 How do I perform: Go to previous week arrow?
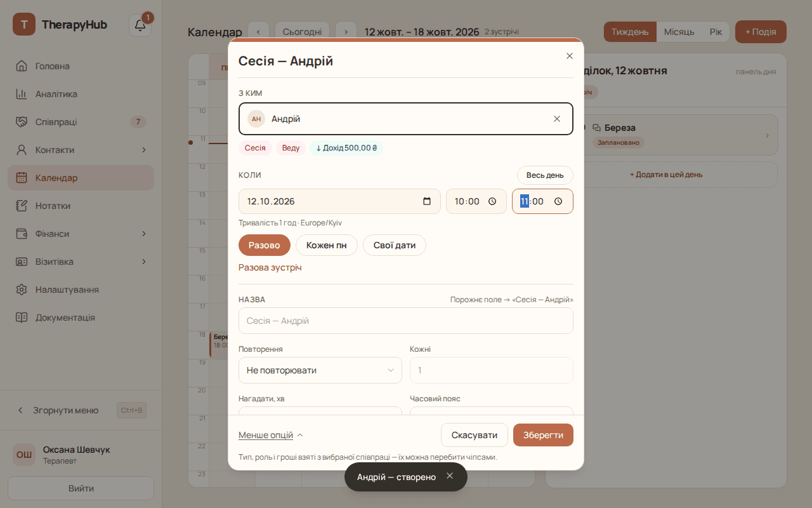tap(258, 32)
